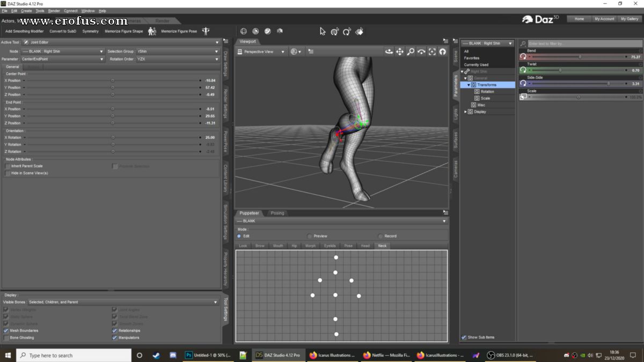This screenshot has height=362, width=644.
Task: Open Steam from the Windows taskbar
Action: pyautogui.click(x=156, y=355)
